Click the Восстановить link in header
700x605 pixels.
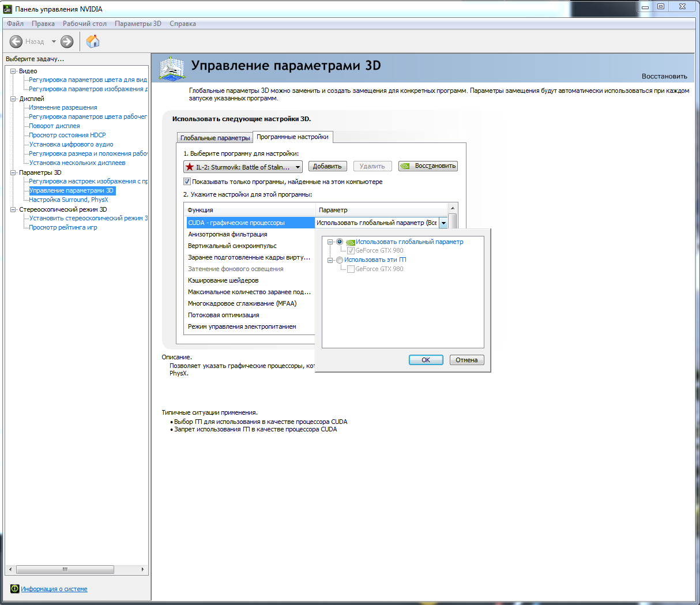click(664, 76)
